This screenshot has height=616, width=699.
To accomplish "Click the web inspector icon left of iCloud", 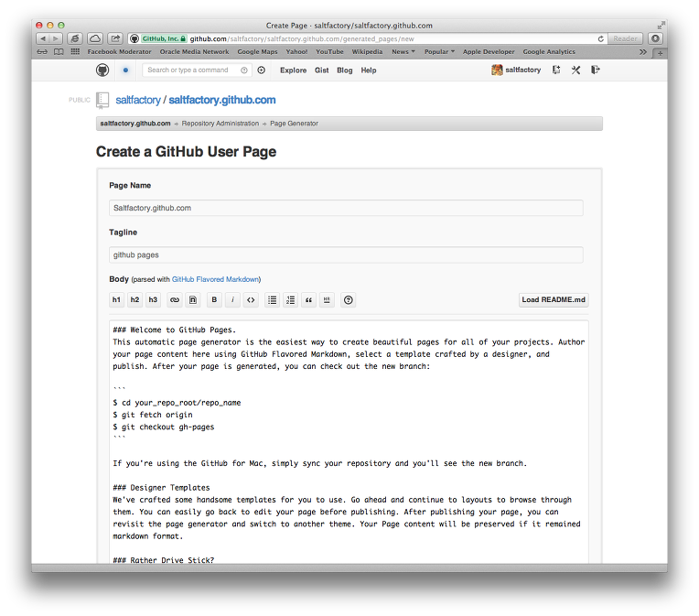I will (75, 38).
